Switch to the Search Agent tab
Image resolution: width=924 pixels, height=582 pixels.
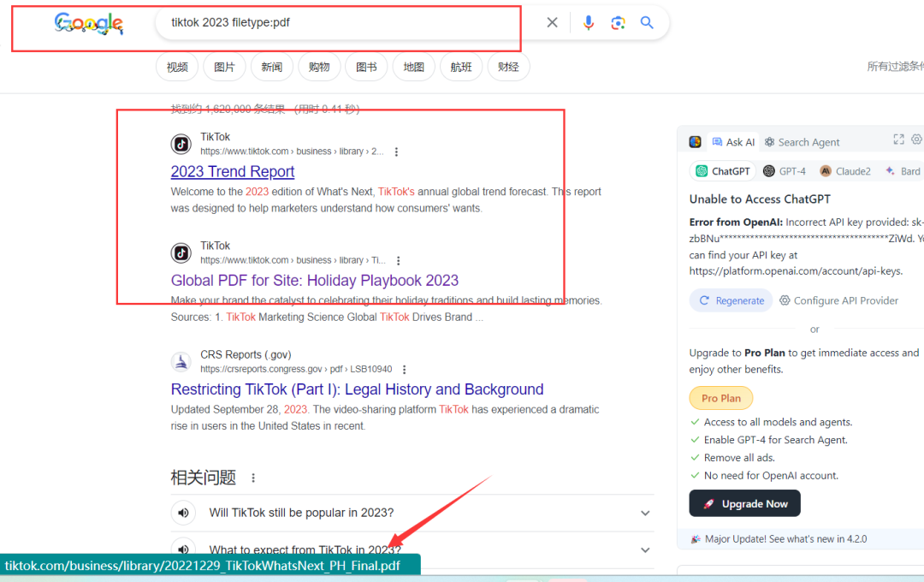[x=802, y=142]
